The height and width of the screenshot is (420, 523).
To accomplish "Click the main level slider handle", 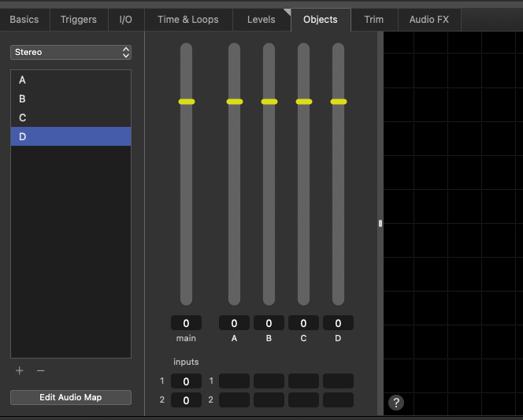I will [x=186, y=102].
